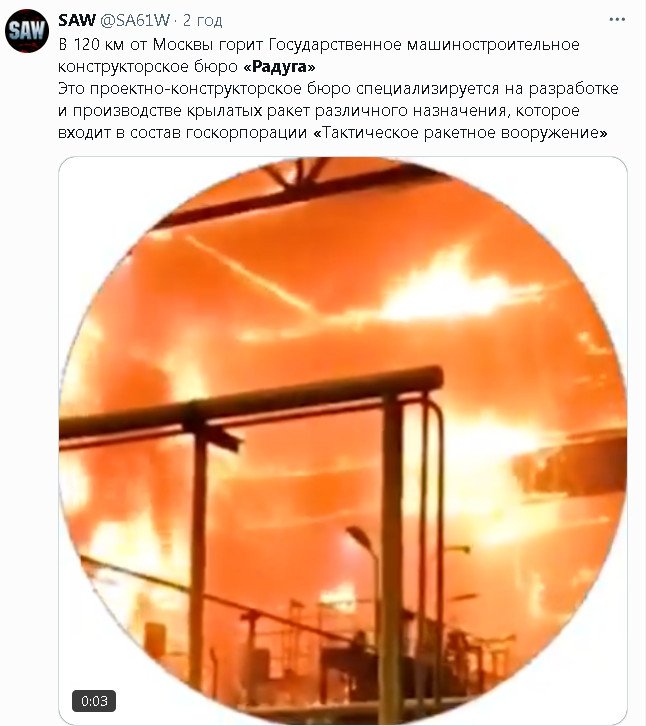This screenshot has height=726, width=646.
Task: Click the bright white flame in the video
Action: pyautogui.click(x=447, y=289)
